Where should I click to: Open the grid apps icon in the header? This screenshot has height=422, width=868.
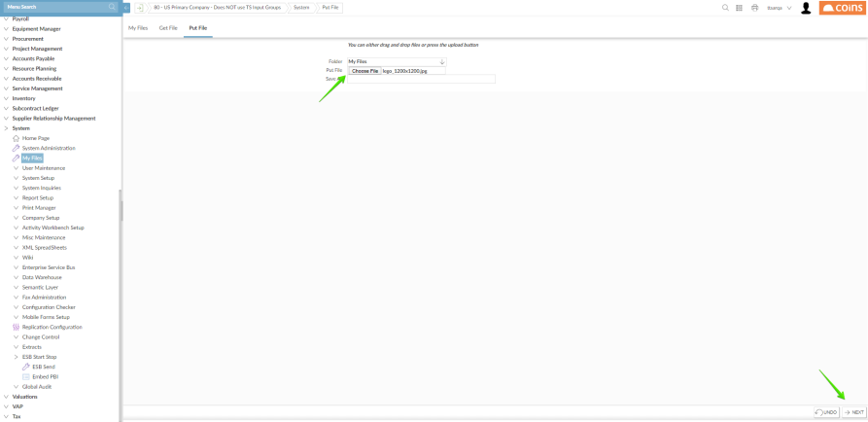pyautogui.click(x=739, y=8)
